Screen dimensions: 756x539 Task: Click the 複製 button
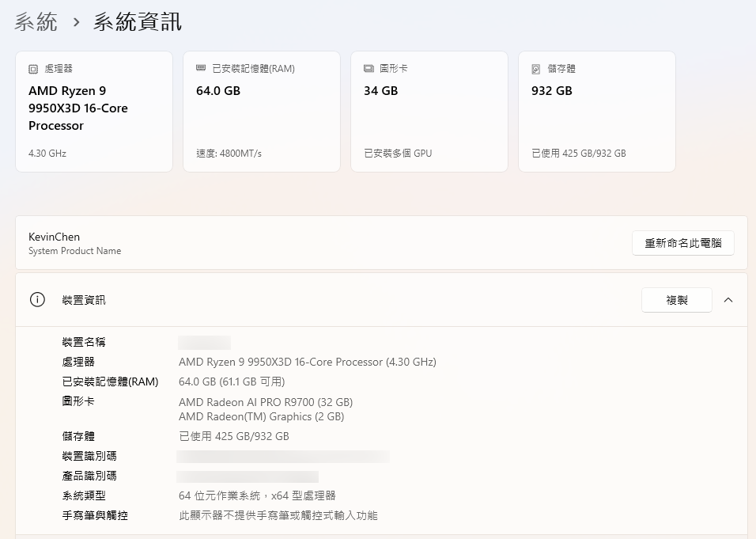pos(676,300)
